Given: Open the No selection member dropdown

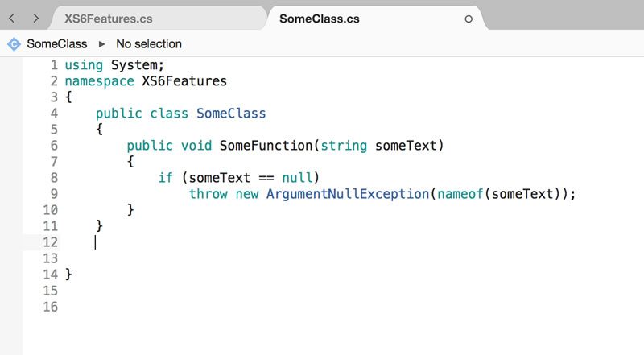Looking at the screenshot, I should 149,44.
